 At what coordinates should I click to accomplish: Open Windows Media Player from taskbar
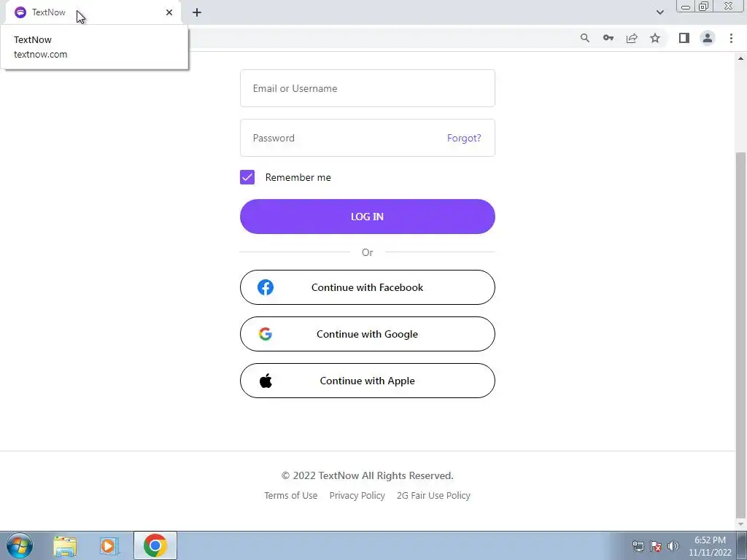coord(109,545)
